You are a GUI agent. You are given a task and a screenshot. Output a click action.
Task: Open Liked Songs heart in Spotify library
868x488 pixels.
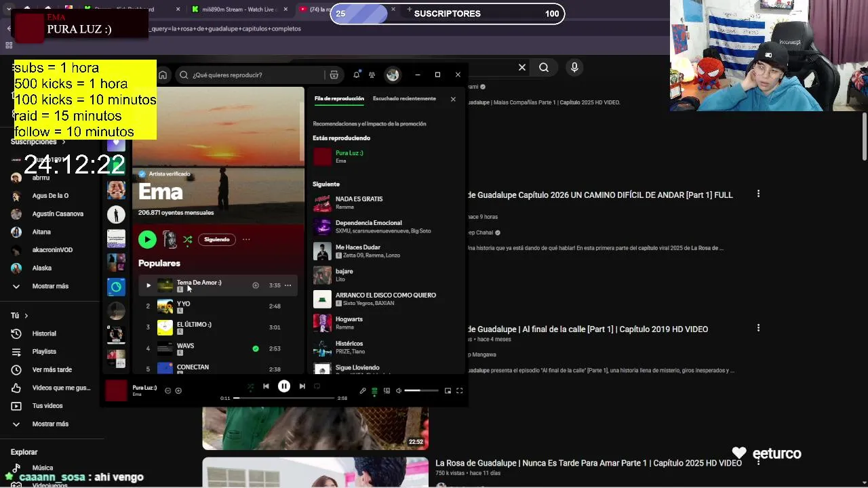pos(116,144)
